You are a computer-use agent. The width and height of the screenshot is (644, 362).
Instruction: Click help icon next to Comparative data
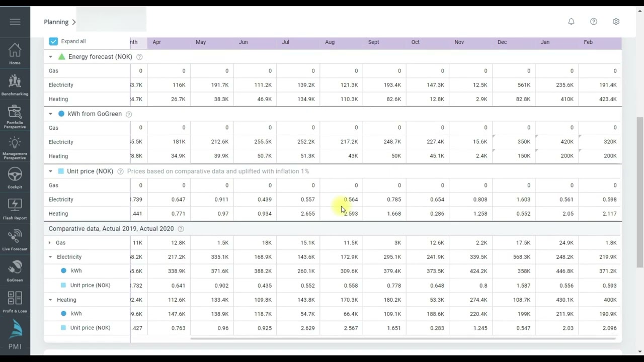181,229
